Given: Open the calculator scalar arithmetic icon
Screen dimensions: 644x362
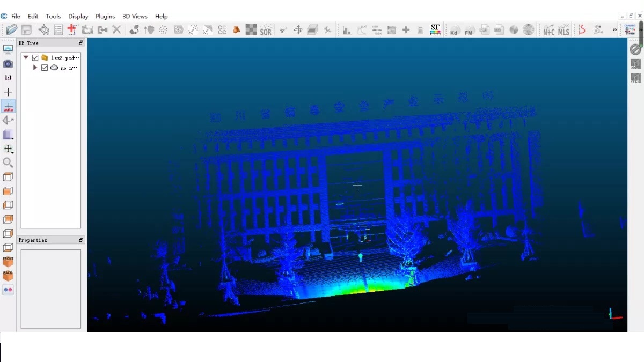Looking at the screenshot, I should coord(420,30).
